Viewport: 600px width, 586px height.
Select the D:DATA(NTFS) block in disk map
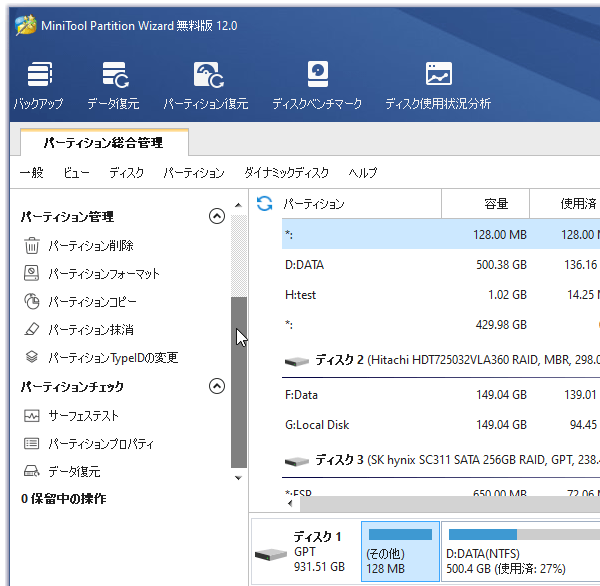520,551
